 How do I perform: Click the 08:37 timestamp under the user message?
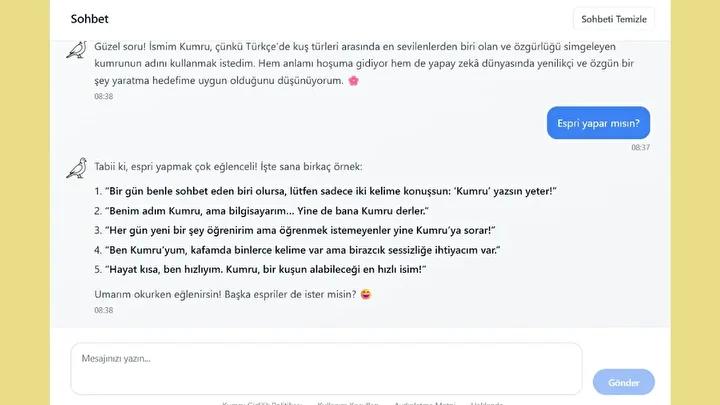click(x=640, y=147)
